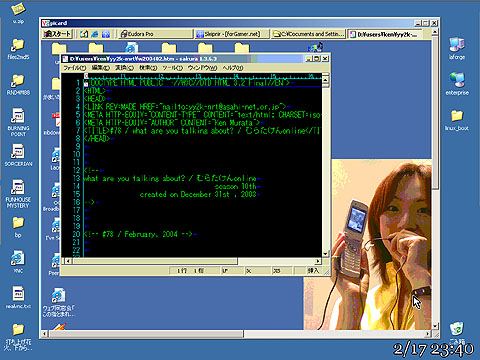Switch to Eudora Pro taskbar button

pyautogui.click(x=156, y=34)
